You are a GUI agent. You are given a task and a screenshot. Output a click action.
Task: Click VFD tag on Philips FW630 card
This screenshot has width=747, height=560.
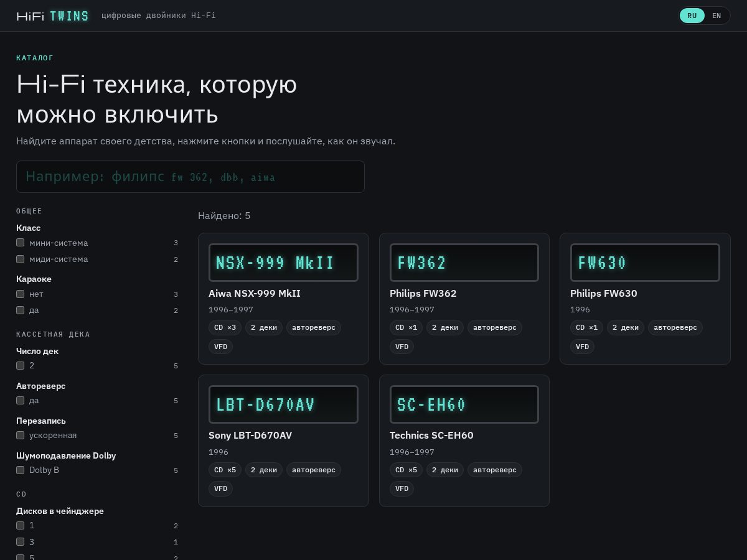[582, 347]
